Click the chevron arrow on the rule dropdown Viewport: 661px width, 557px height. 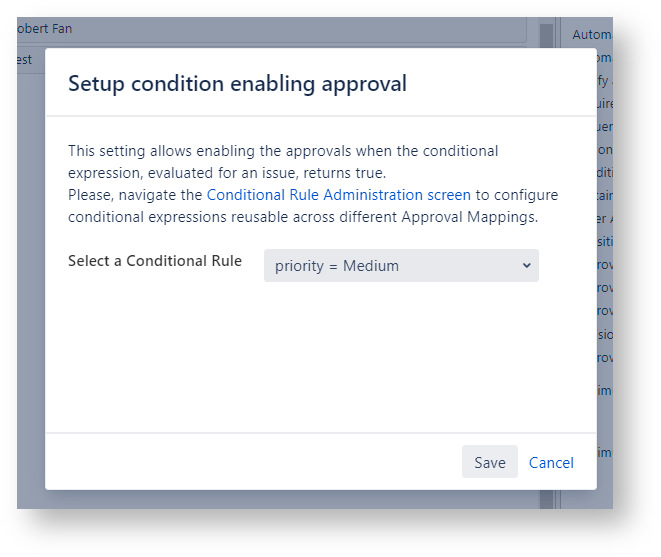527,266
